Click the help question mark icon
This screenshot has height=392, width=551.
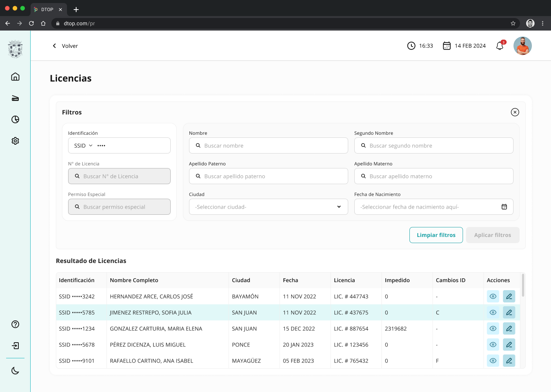coord(15,324)
